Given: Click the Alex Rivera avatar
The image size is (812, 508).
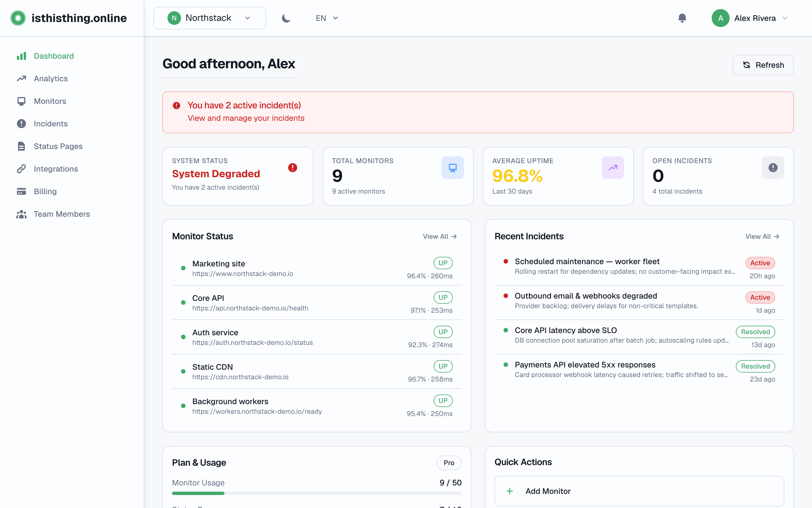Looking at the screenshot, I should pyautogui.click(x=720, y=18).
